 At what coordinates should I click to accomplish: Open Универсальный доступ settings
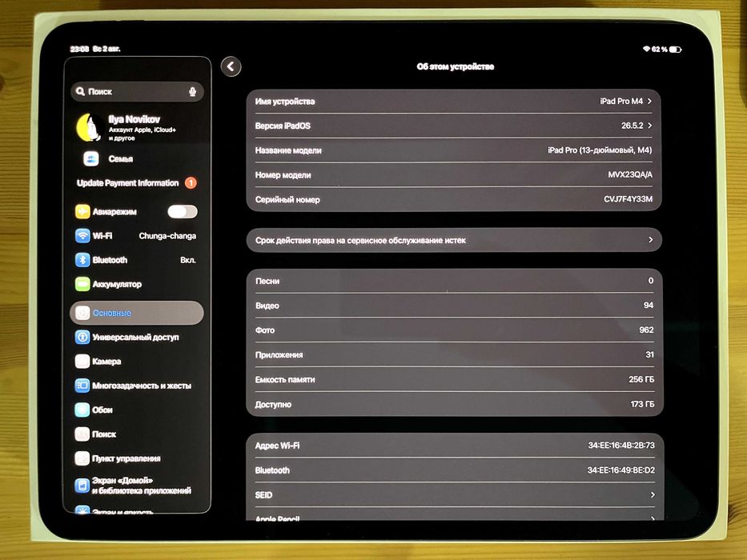point(137,337)
